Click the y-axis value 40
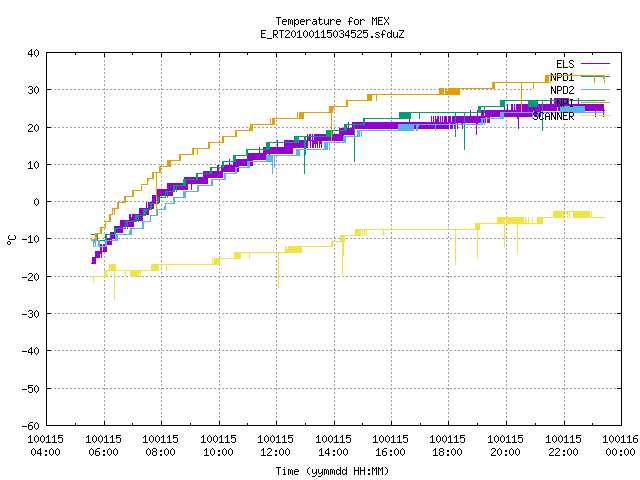Screen dimensions: 640x480 pos(33,53)
